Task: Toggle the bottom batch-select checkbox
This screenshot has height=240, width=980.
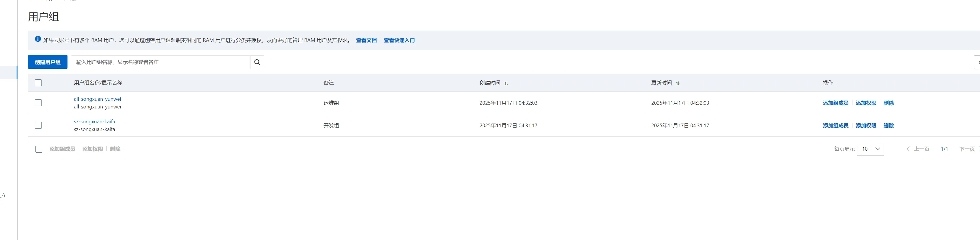Action: point(39,149)
